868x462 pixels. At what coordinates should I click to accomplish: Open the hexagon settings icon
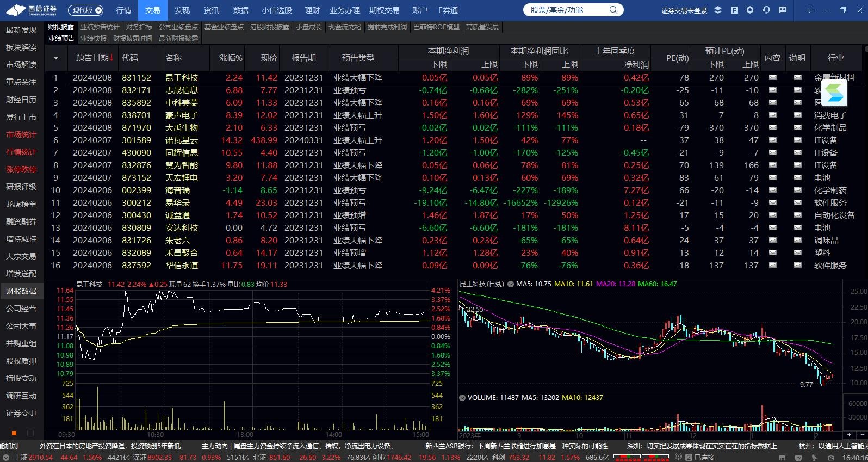[x=750, y=10]
